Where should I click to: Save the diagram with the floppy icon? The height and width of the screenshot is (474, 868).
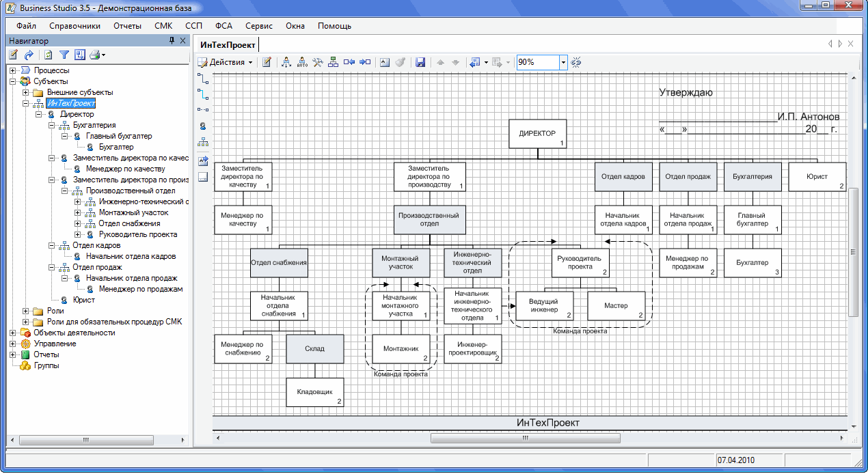tap(420, 62)
